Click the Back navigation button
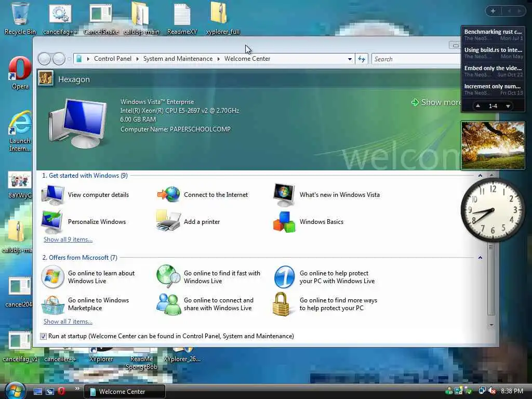The height and width of the screenshot is (399, 532). pyautogui.click(x=44, y=59)
